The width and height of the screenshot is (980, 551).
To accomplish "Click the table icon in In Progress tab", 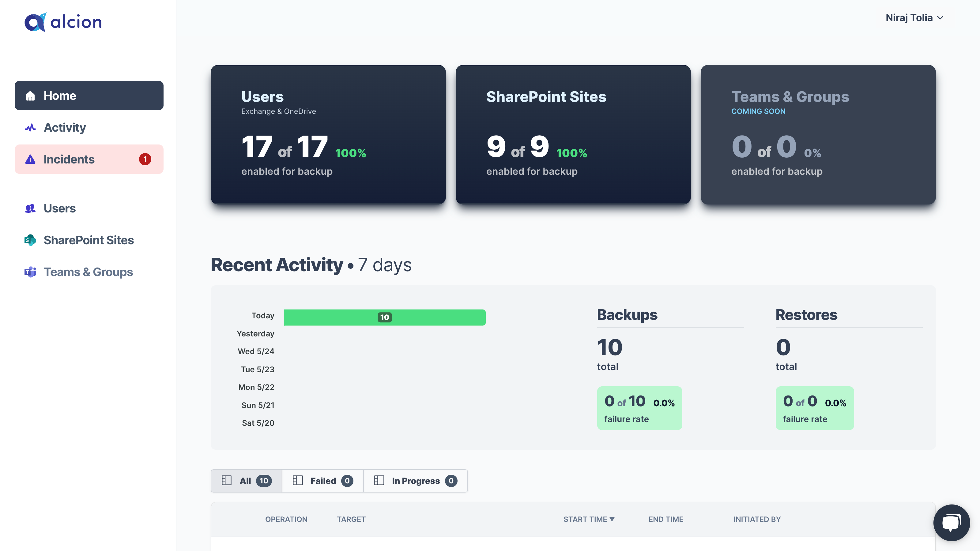I will pos(379,481).
